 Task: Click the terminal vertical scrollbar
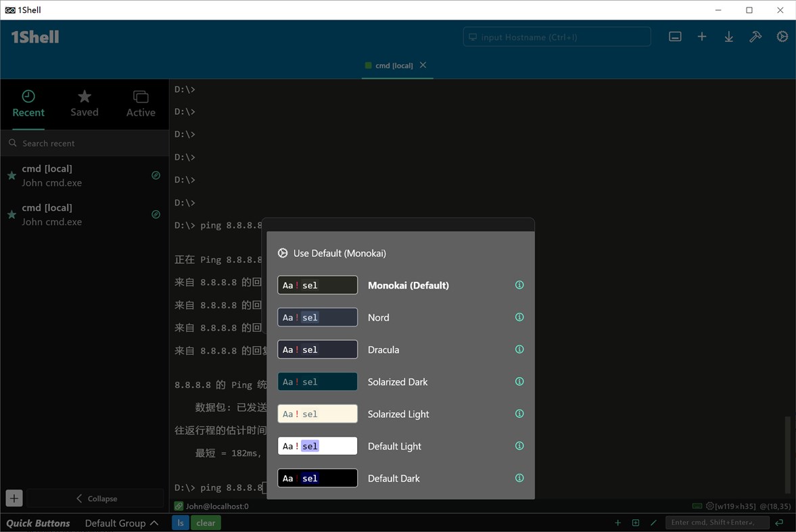coord(787,454)
